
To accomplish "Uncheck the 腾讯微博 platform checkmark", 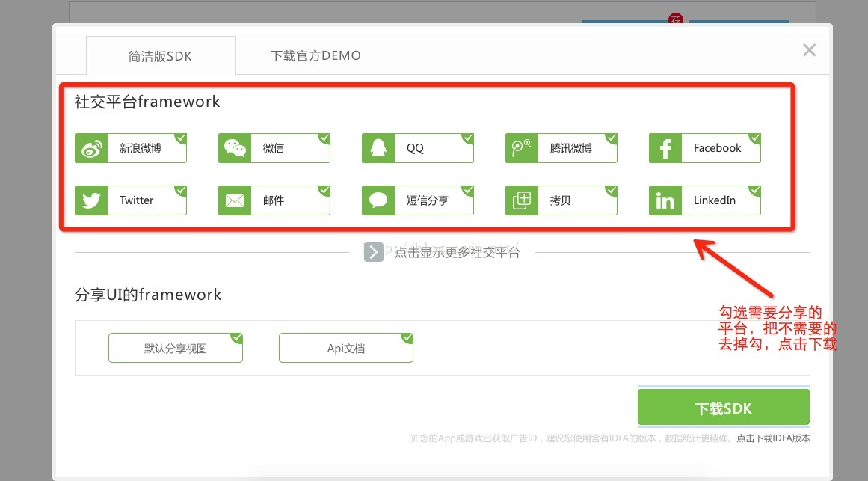I will click(x=611, y=138).
